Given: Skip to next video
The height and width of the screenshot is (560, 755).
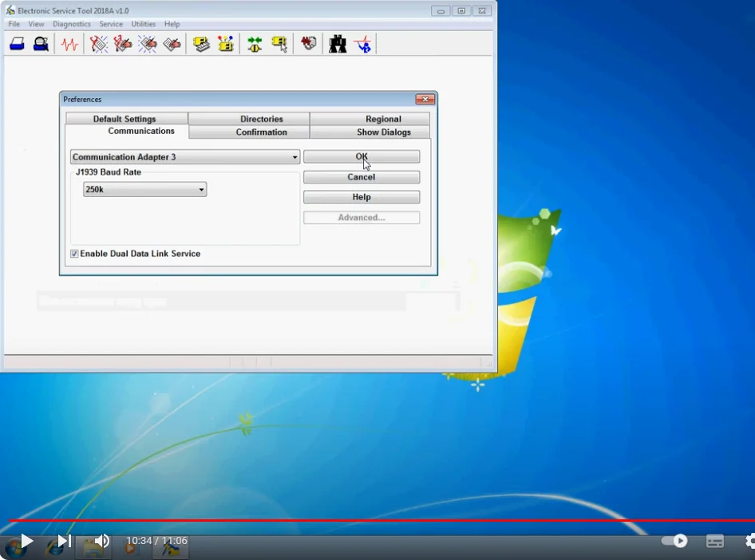Looking at the screenshot, I should click(x=65, y=541).
